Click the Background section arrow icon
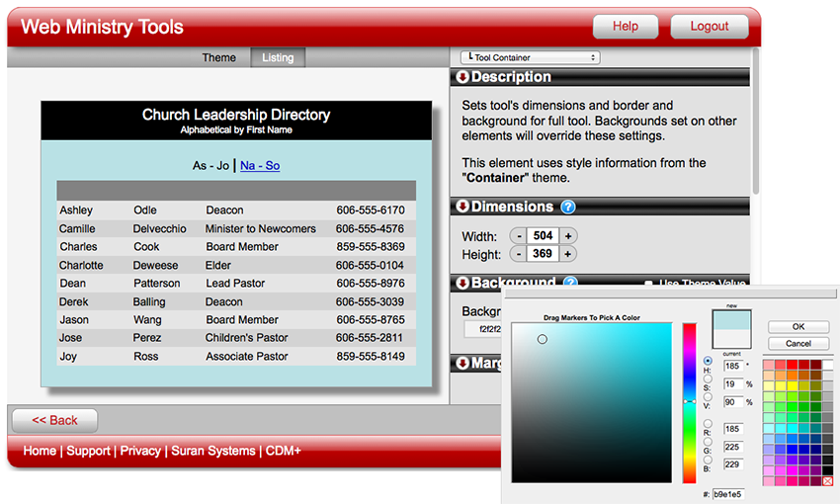 point(462,284)
